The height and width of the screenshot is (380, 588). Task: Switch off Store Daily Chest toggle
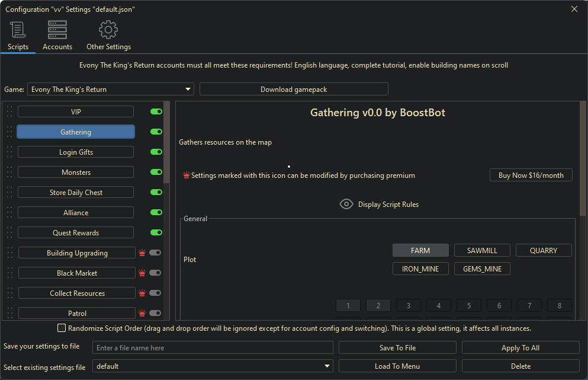pos(156,192)
